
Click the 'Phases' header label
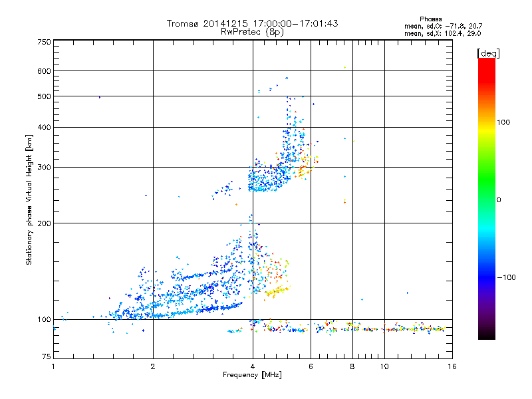(x=430, y=19)
